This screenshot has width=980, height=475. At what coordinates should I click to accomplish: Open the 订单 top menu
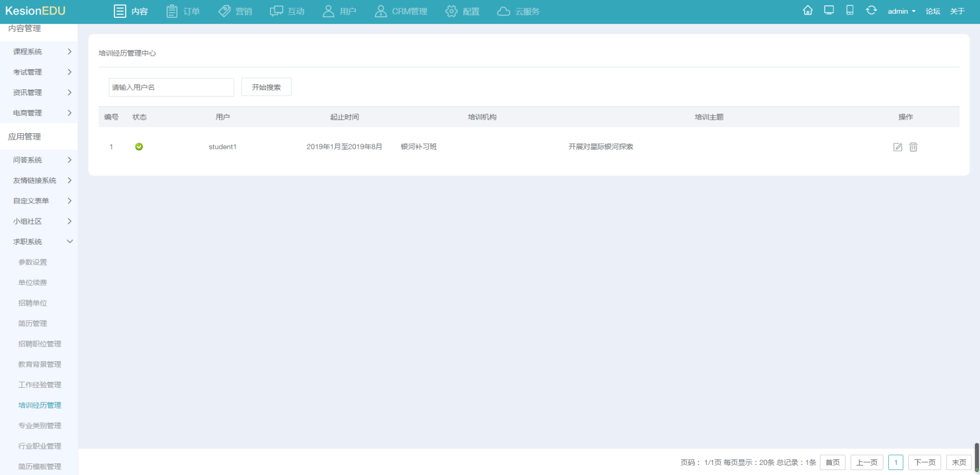pos(183,12)
